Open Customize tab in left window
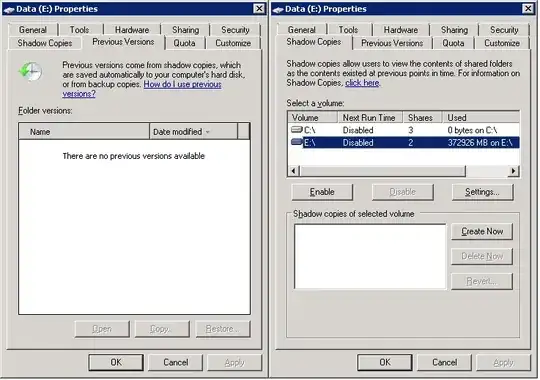 coord(233,43)
